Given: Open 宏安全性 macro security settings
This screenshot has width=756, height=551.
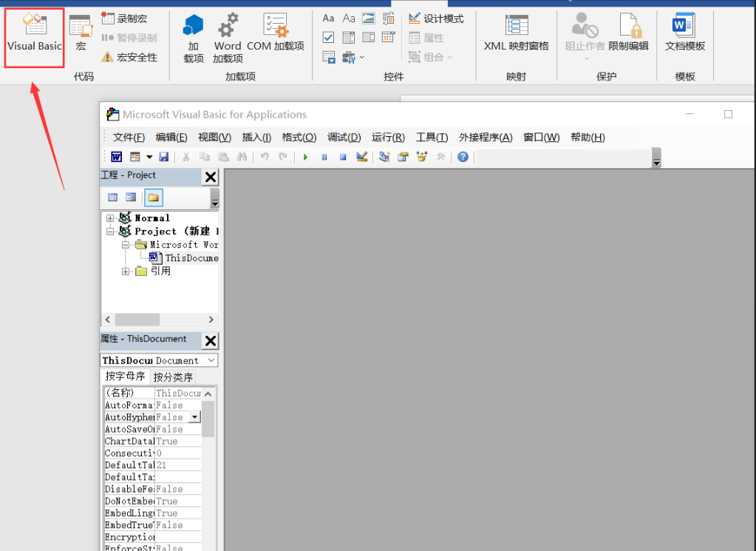Looking at the screenshot, I should click(x=129, y=57).
